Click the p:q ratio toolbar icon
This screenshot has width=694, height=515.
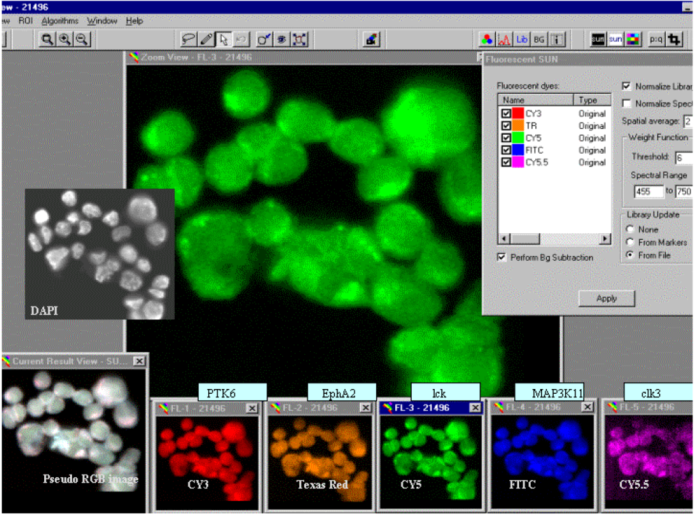(x=656, y=39)
